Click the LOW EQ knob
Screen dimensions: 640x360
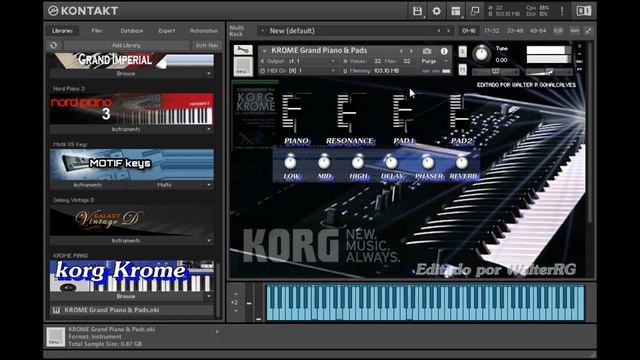click(x=290, y=162)
